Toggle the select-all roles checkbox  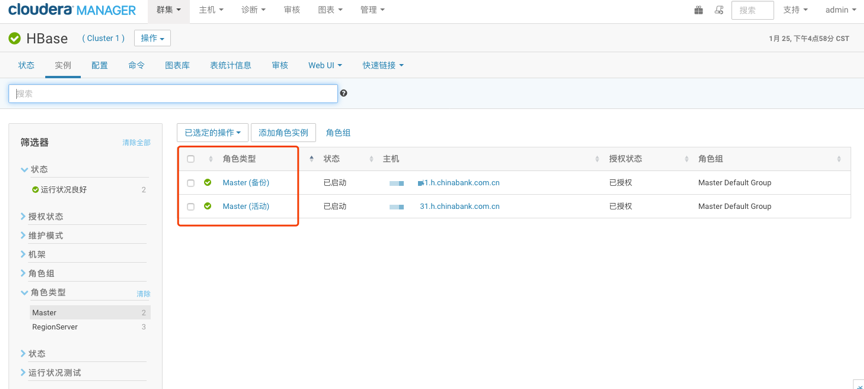(191, 159)
